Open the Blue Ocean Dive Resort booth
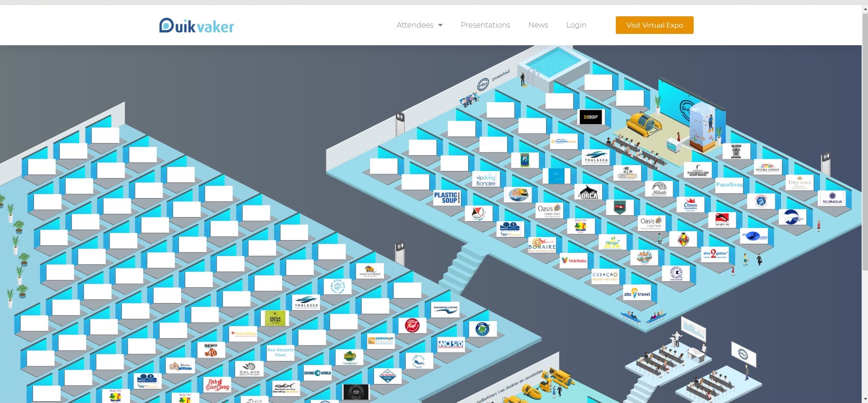868x403 pixels. [286, 388]
